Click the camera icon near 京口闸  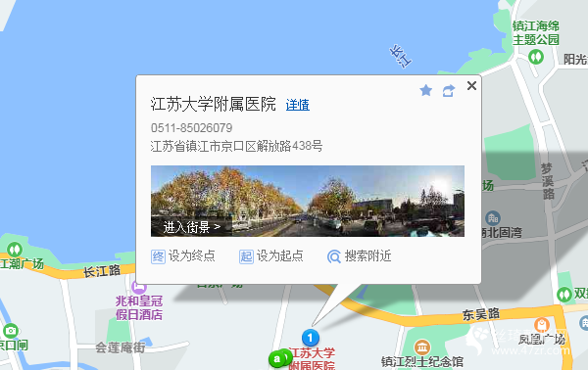coord(11,331)
